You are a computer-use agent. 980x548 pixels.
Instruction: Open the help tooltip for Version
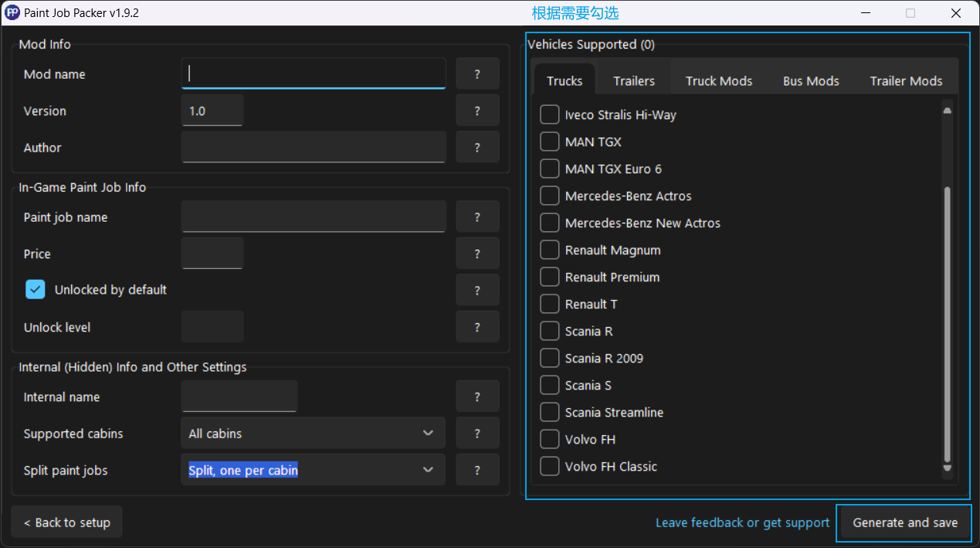click(x=477, y=111)
